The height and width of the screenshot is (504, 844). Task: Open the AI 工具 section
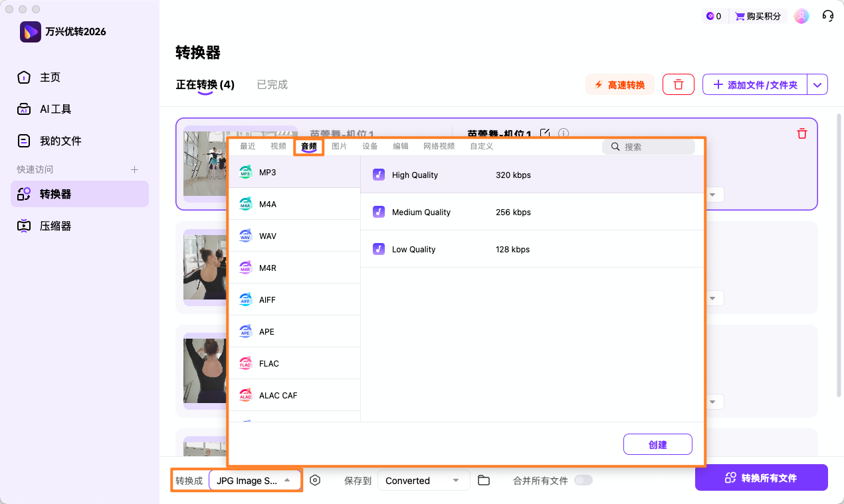click(79, 109)
